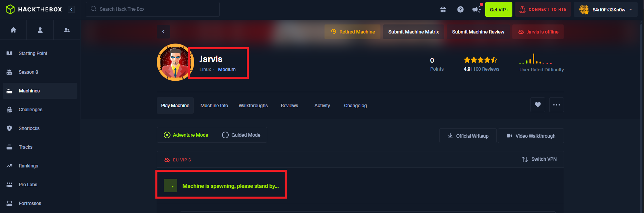
Task: Click the Retired Machine button
Action: [352, 32]
